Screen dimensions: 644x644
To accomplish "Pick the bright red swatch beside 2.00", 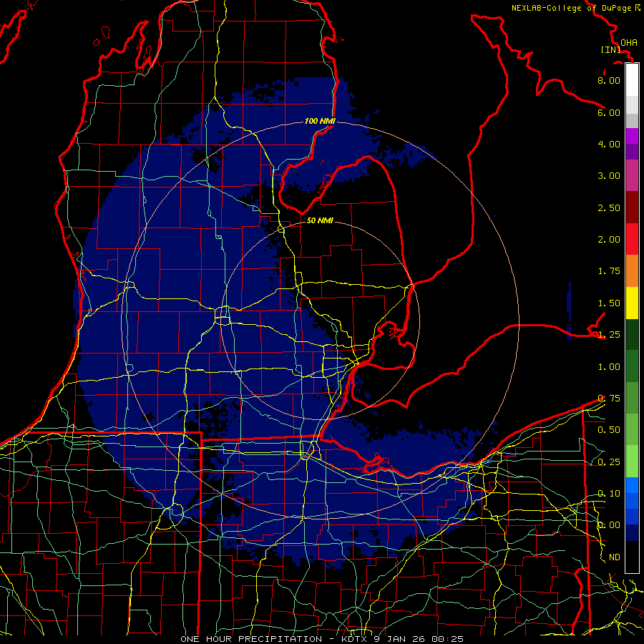I will pyautogui.click(x=632, y=239).
